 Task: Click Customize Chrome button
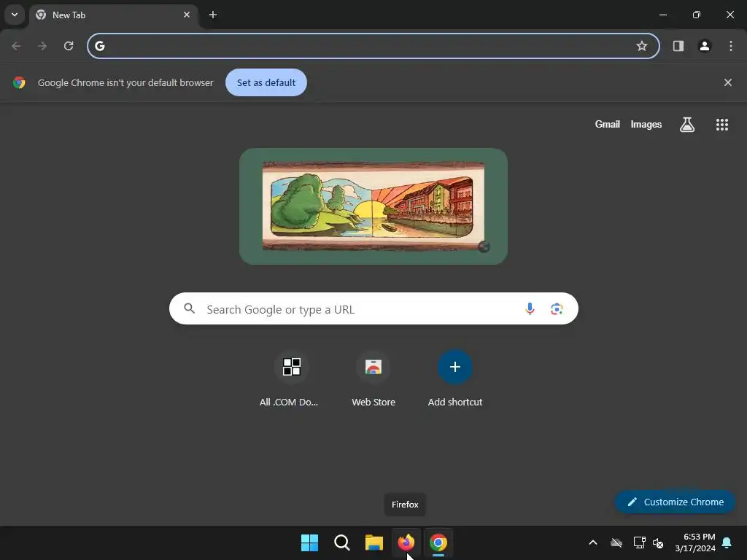pos(675,502)
